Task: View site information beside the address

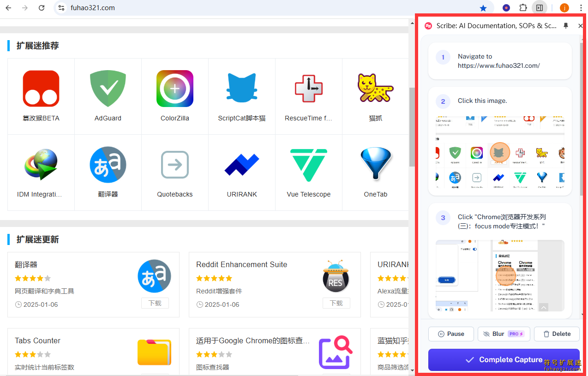Action: tap(61, 8)
